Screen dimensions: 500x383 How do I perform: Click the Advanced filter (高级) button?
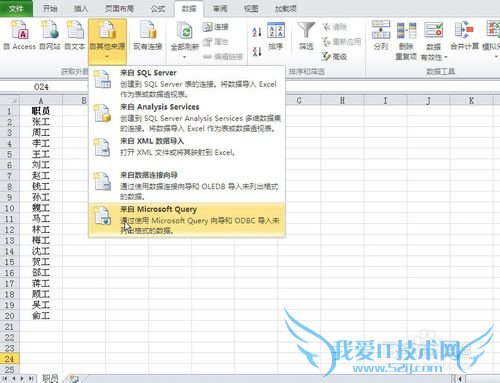335,57
